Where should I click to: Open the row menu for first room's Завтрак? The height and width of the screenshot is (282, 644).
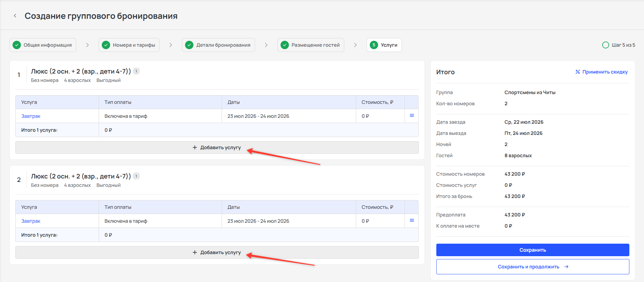[412, 116]
